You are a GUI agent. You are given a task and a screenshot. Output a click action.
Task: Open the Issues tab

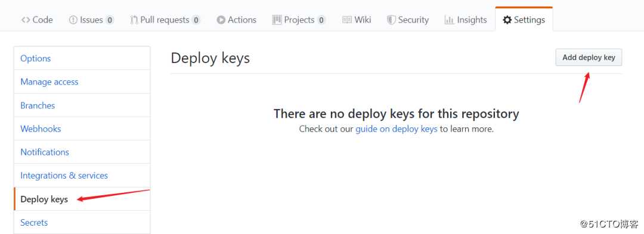pyautogui.click(x=91, y=20)
